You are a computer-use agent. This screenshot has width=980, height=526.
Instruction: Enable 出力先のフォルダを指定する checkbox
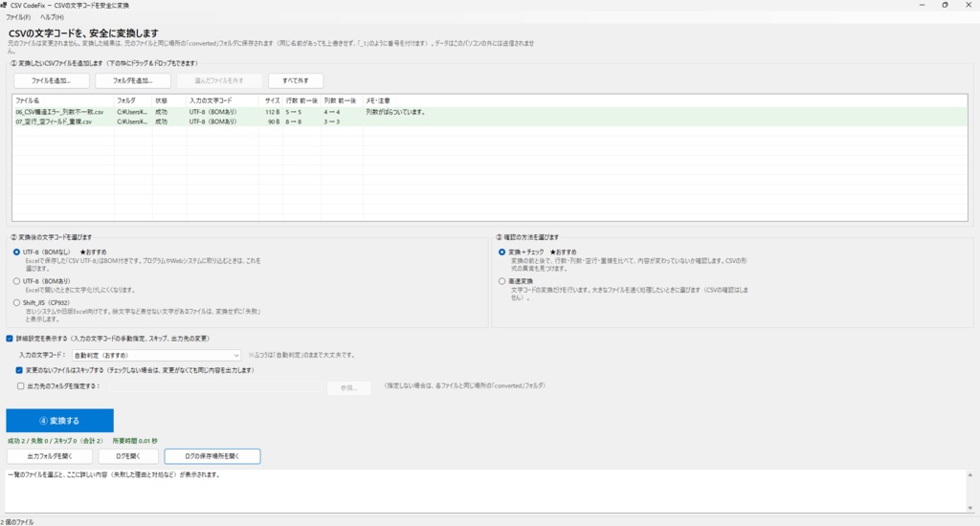(x=21, y=386)
